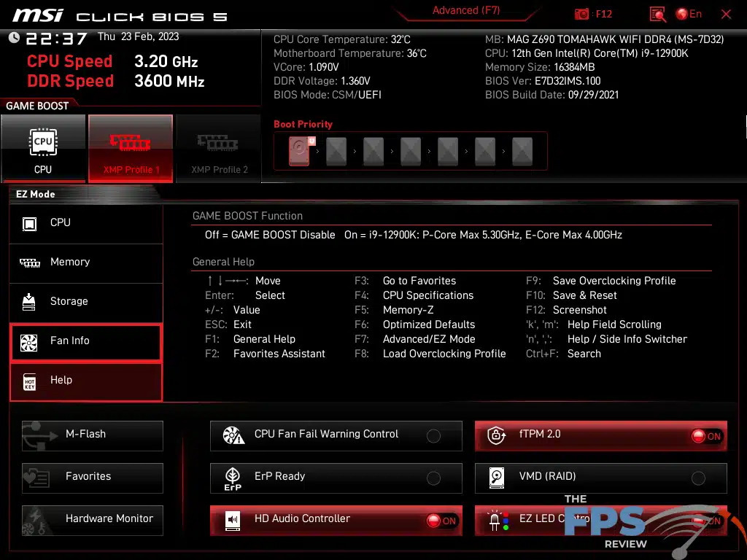The height and width of the screenshot is (560, 747).
Task: Click the ErP leaf icon
Action: 233,478
